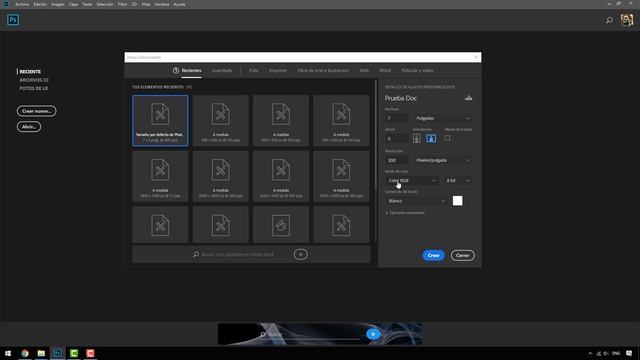Click the Photoshop Ps home icon
The height and width of the screenshot is (360, 640).
[13, 20]
